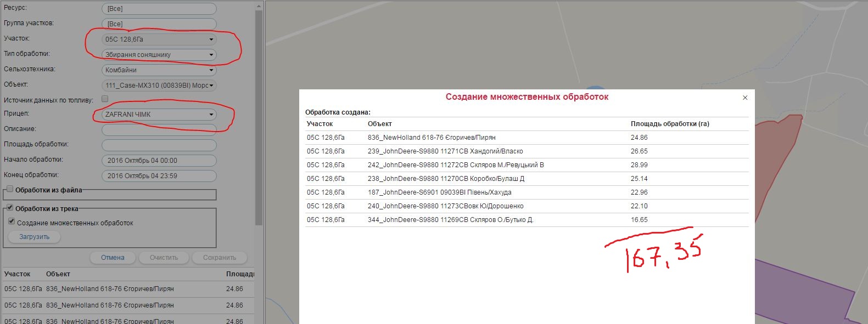Click the Очистить button

click(x=164, y=258)
